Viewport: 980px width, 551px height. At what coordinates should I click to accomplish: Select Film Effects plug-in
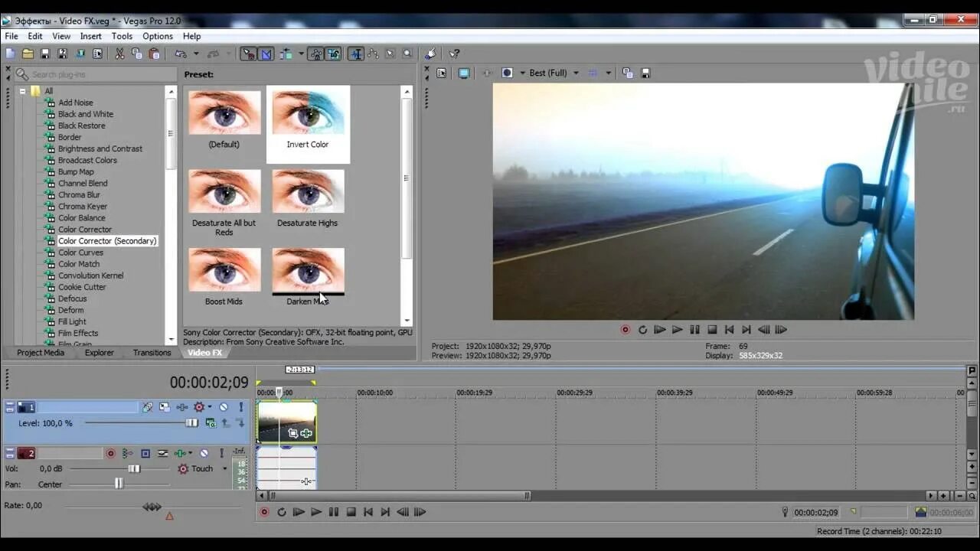pos(78,333)
